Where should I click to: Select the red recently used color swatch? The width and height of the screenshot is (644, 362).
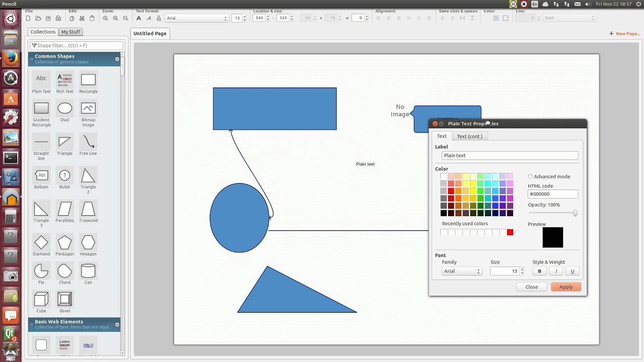click(x=510, y=232)
